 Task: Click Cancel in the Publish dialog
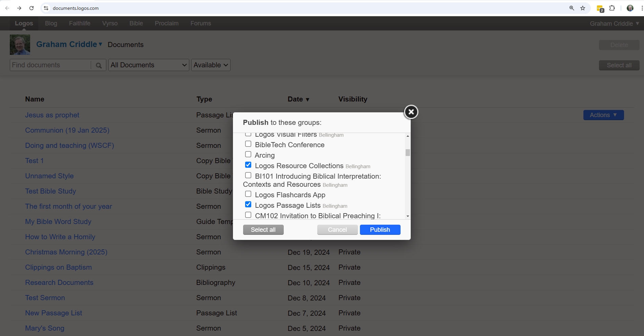click(x=337, y=230)
